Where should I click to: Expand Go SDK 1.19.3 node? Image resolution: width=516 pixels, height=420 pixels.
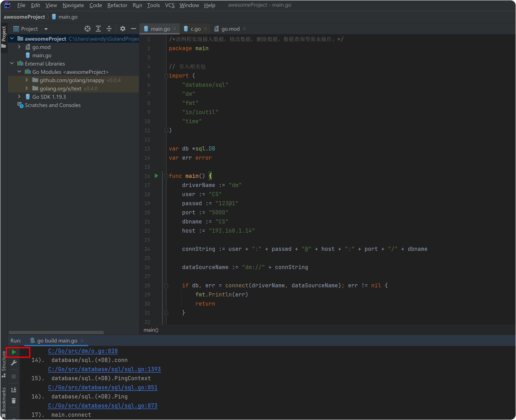[19, 97]
